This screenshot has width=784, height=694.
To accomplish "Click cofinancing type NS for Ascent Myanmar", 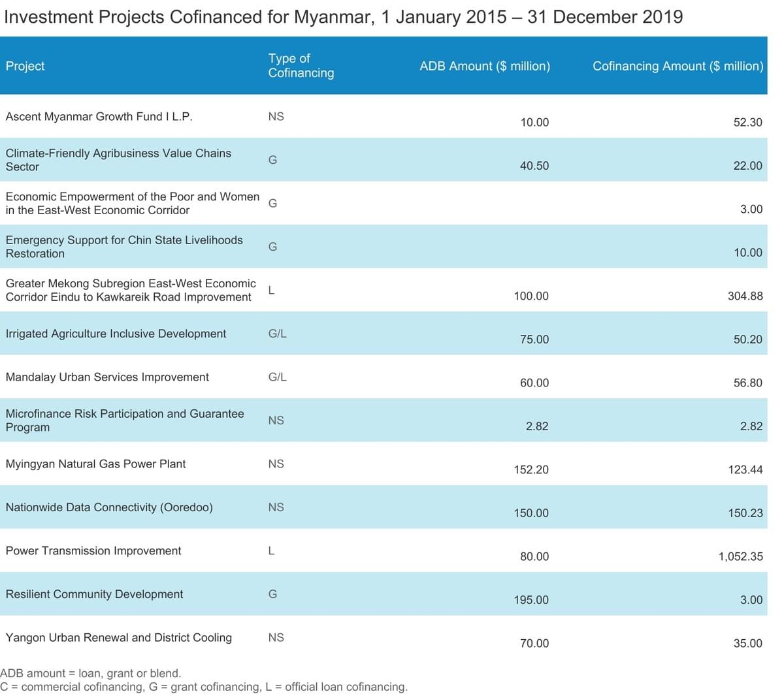I will (x=276, y=116).
